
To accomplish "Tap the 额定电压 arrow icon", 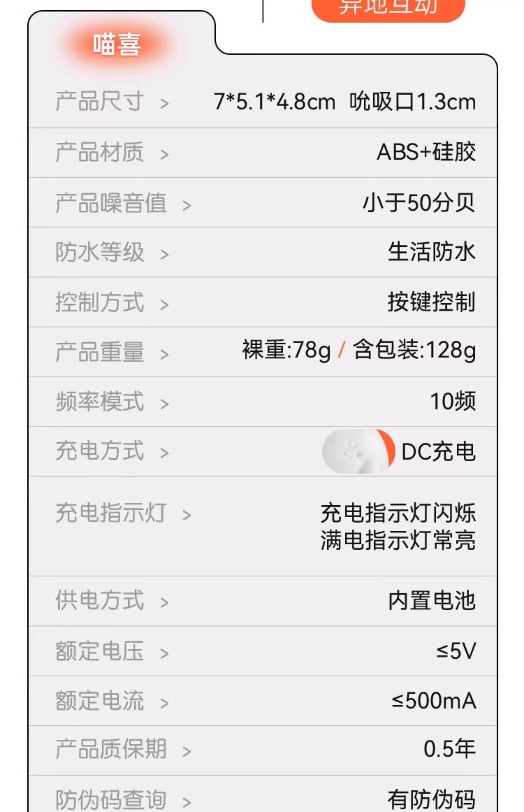I will point(164,653).
